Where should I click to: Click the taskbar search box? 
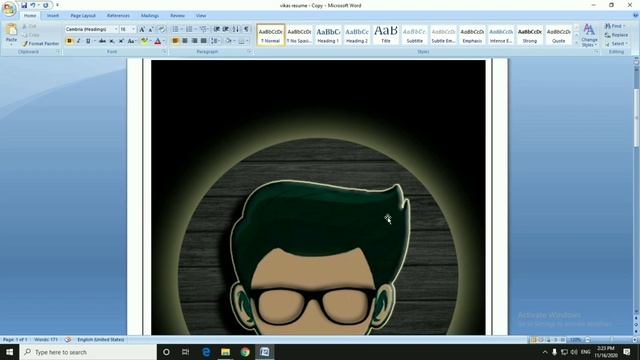[x=88, y=352]
